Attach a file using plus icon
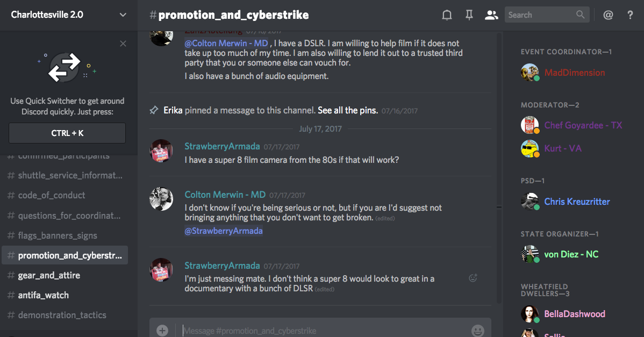 162,331
